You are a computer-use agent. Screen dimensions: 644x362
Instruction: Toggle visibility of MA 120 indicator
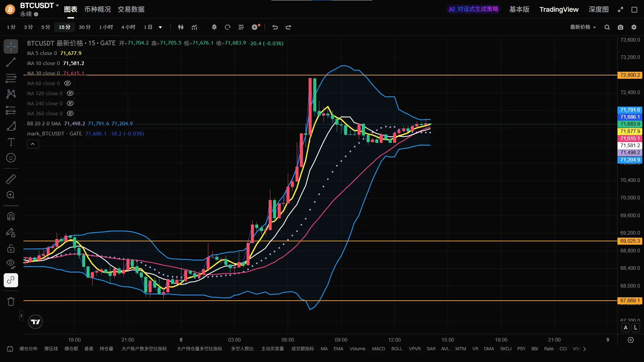70,93
